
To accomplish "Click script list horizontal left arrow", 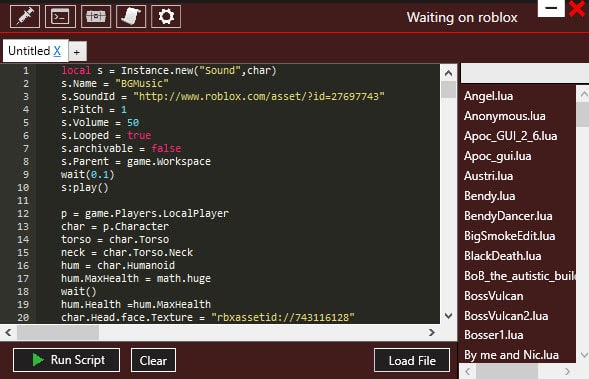I will tap(468, 371).
